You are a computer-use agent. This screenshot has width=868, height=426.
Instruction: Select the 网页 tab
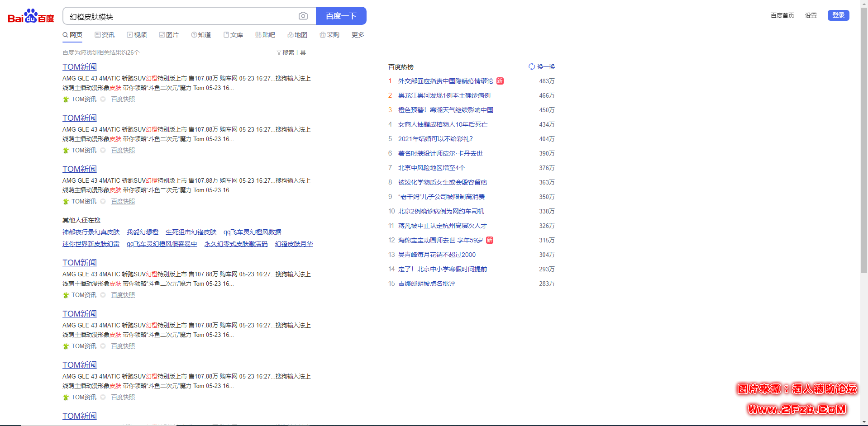pyautogui.click(x=72, y=35)
